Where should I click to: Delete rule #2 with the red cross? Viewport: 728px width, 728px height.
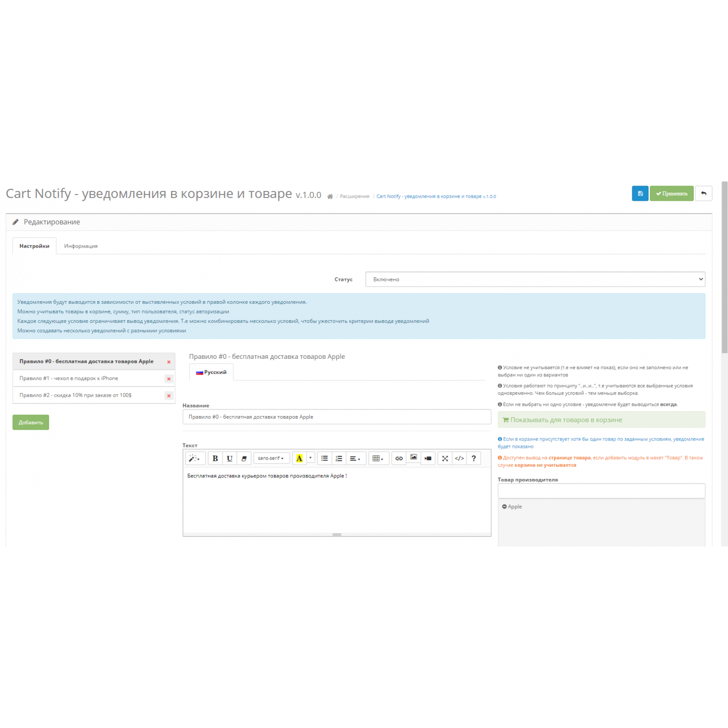[168, 396]
